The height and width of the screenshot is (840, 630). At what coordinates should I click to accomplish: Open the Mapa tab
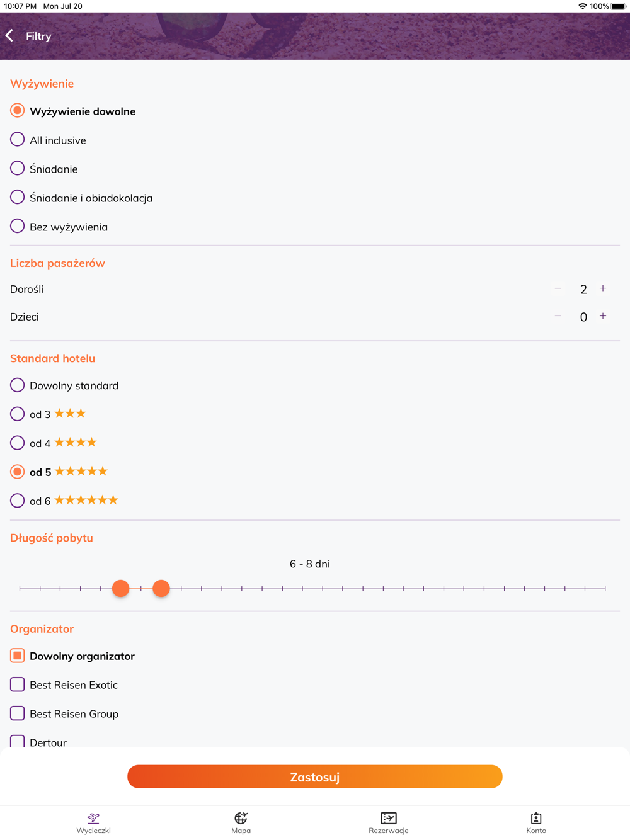(x=241, y=822)
